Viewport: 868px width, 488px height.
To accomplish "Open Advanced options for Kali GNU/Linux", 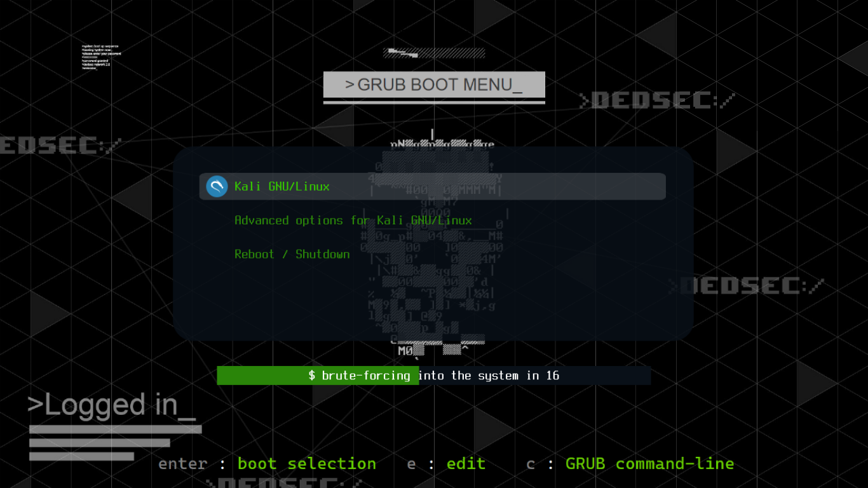I will (x=353, y=220).
